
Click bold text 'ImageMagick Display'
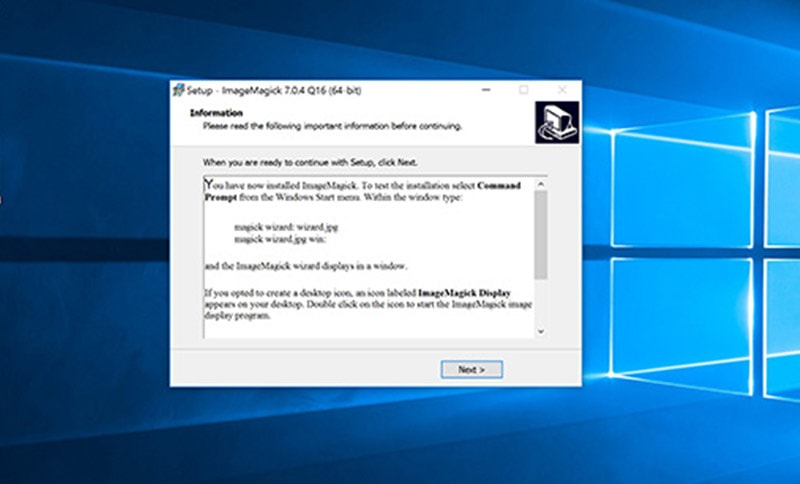coord(464,293)
